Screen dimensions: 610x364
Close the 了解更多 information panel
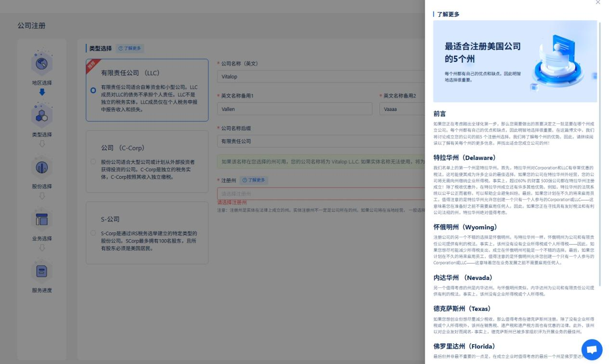598,3
